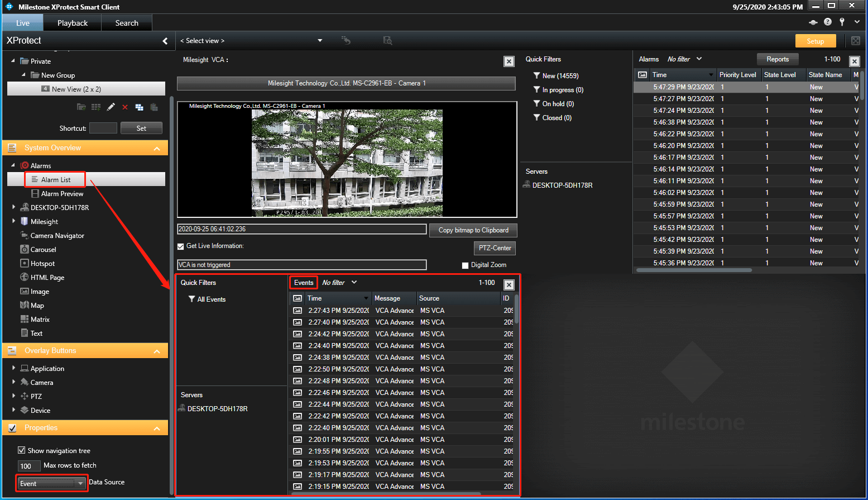Viewport: 868px width, 500px height.
Task: Filter alarms by On hold (0)
Action: click(554, 103)
